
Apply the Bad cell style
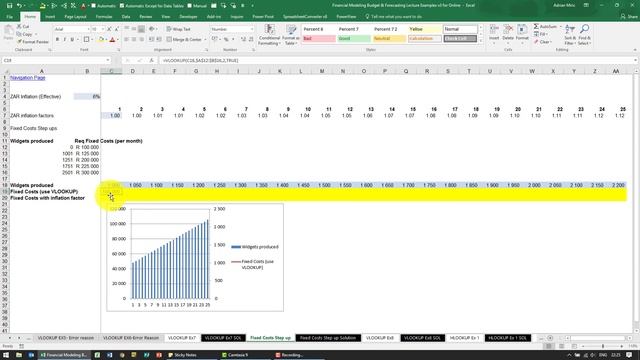pos(319,39)
